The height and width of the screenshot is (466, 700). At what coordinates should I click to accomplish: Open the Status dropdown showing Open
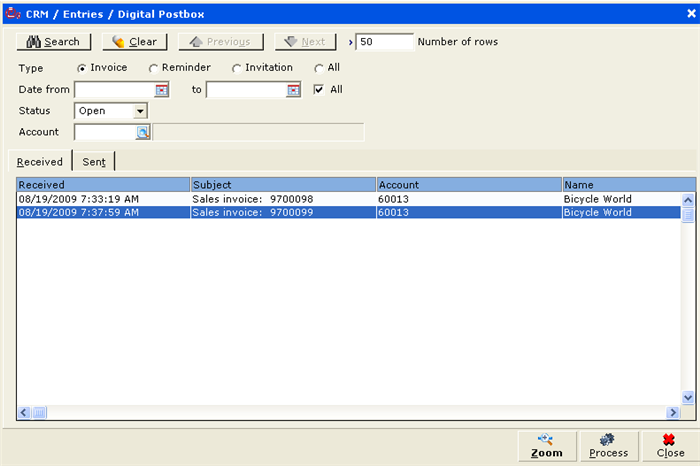(x=140, y=111)
